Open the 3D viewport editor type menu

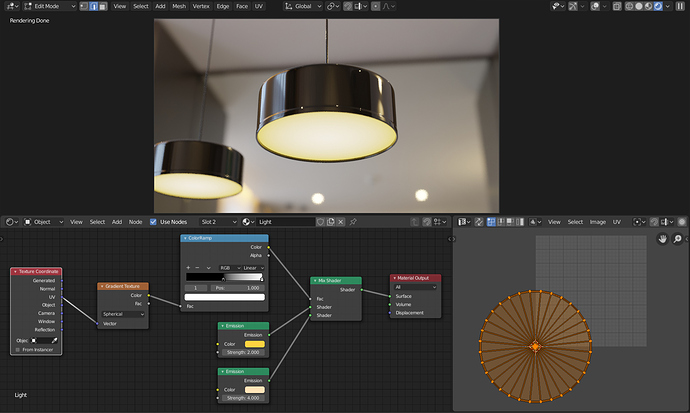click(12, 6)
